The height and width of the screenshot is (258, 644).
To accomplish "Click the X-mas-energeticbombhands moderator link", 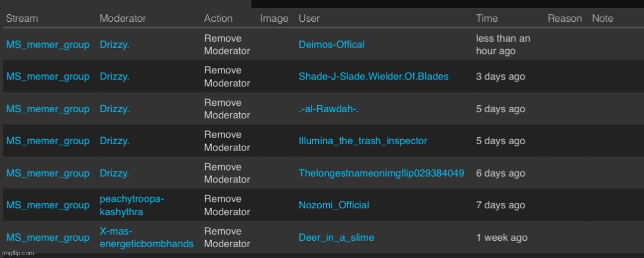I will coord(146,237).
